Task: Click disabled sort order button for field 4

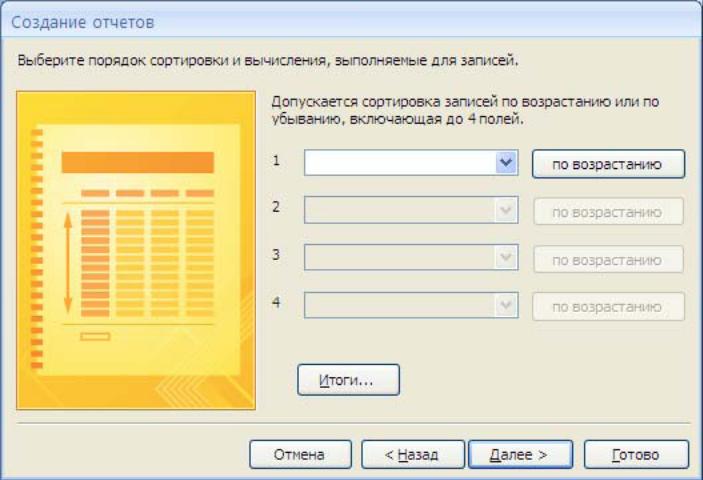Action: tap(608, 307)
